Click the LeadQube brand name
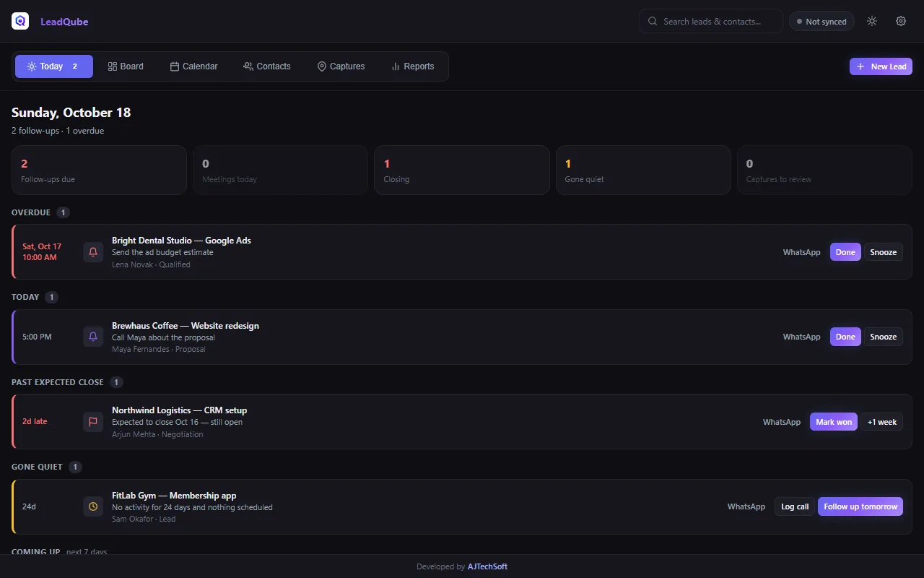Image resolution: width=924 pixels, height=578 pixels. tap(64, 22)
